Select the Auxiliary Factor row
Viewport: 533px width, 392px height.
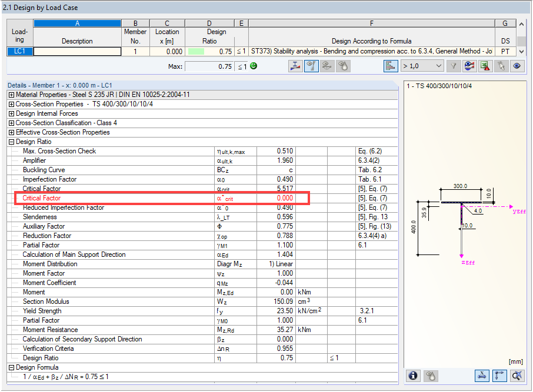pyautogui.click(x=202, y=226)
